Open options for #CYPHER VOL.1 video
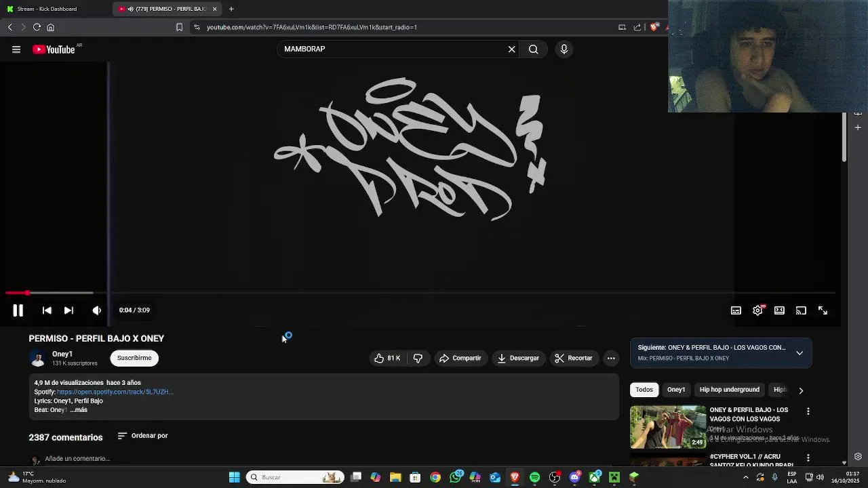 point(808,459)
